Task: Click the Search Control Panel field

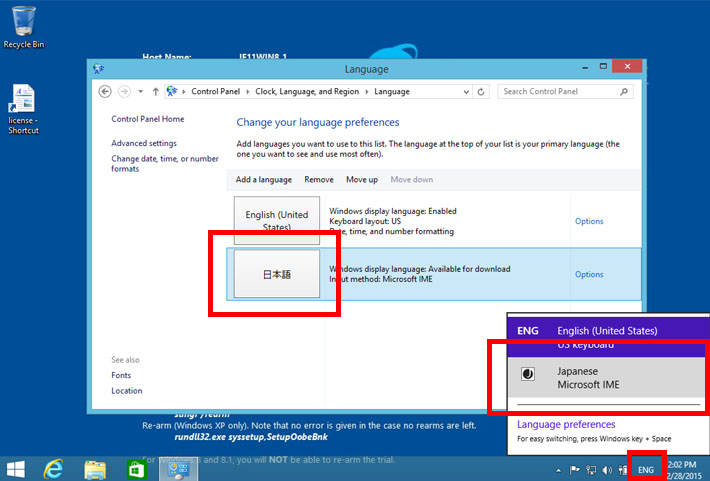Action: coord(560,91)
